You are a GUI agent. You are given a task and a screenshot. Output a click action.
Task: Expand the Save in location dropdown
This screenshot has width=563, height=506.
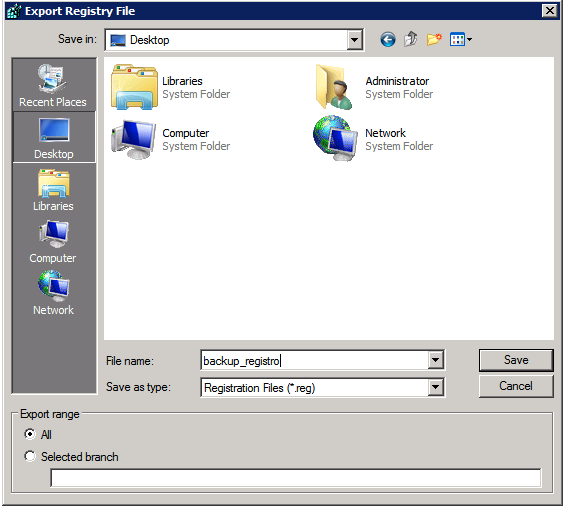coord(354,40)
